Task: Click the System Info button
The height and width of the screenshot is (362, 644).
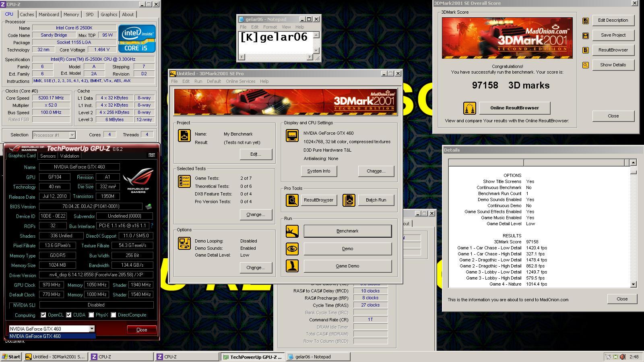Action: pyautogui.click(x=319, y=171)
